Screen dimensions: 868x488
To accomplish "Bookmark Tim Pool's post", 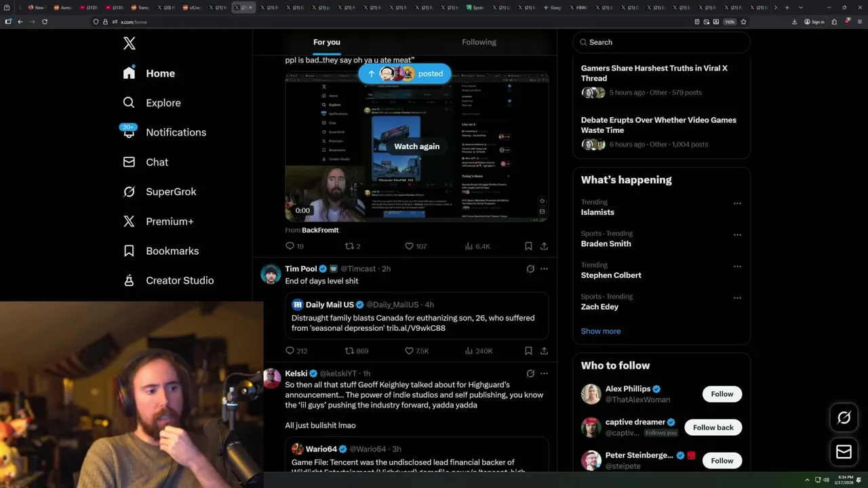I will click(x=528, y=351).
